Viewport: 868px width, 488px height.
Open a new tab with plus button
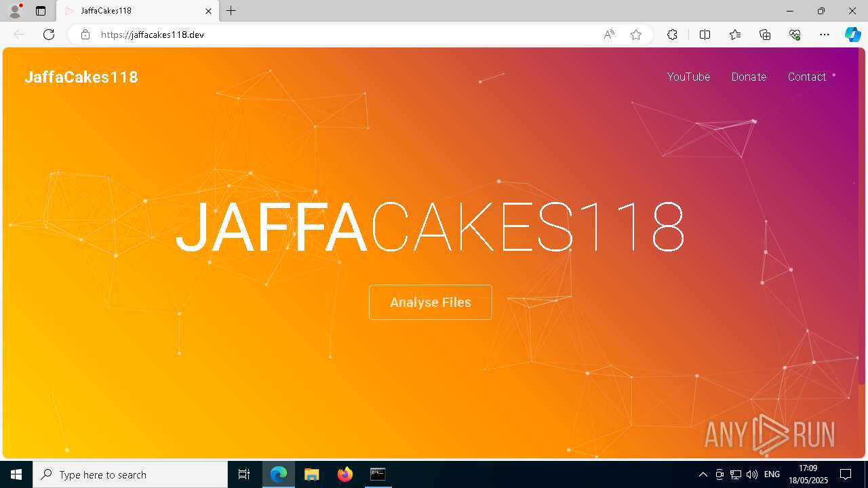[x=231, y=11]
